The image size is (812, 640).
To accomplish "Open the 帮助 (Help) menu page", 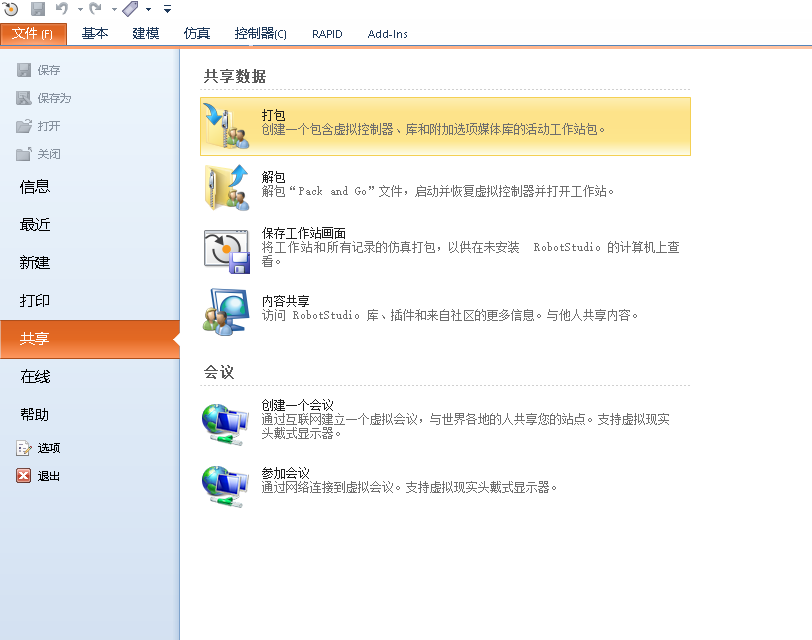I will click(x=35, y=415).
